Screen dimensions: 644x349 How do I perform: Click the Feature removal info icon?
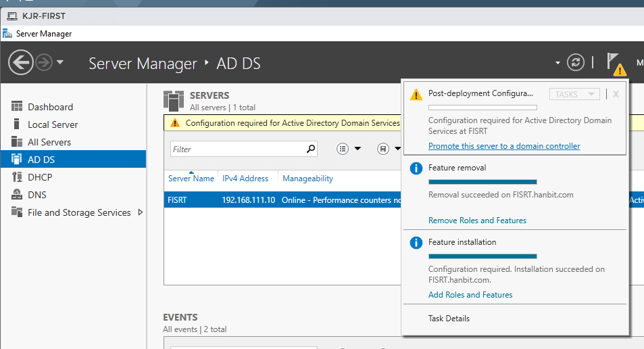point(416,168)
